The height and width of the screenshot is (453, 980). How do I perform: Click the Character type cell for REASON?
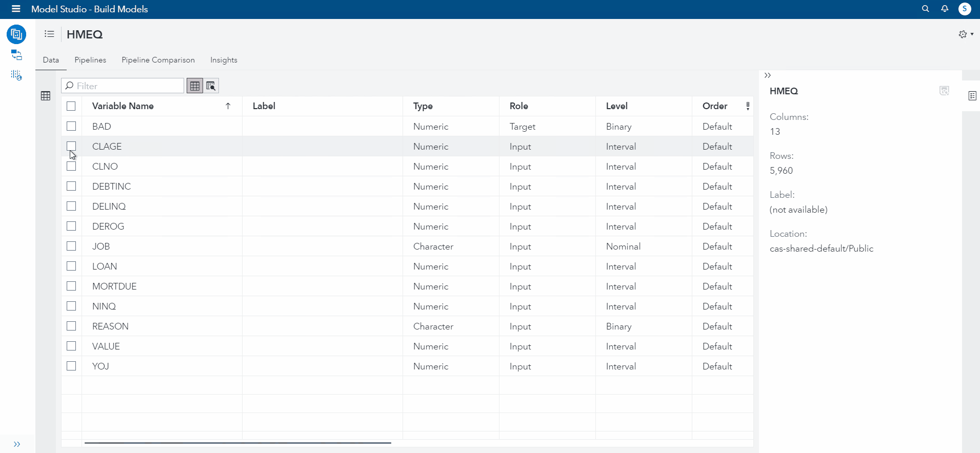(451, 326)
